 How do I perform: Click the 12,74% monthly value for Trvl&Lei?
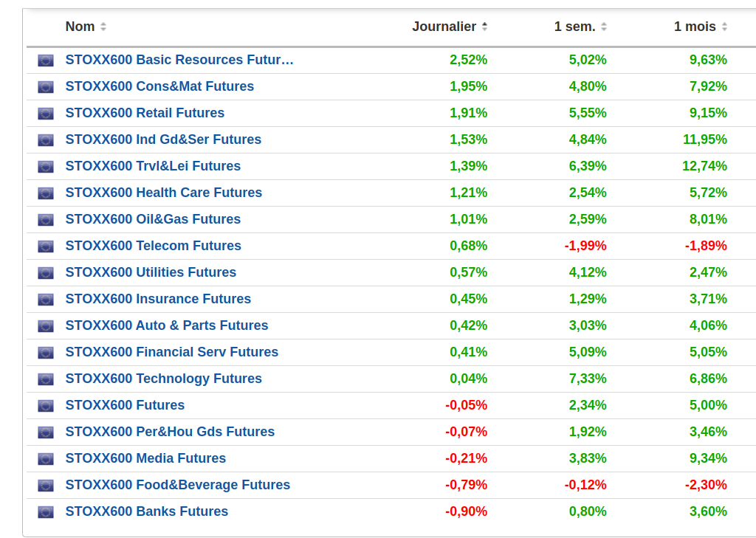pyautogui.click(x=704, y=166)
